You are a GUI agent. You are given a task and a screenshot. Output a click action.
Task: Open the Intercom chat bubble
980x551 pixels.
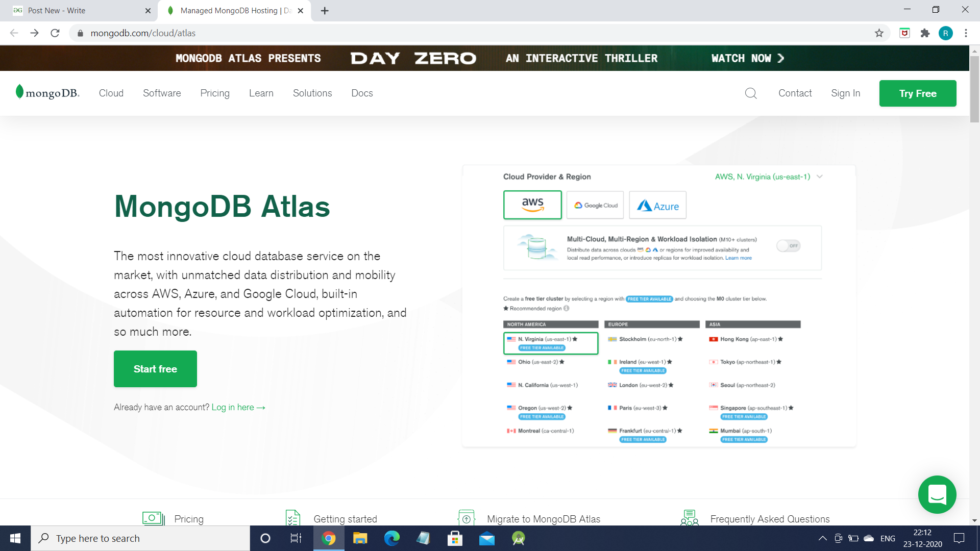pyautogui.click(x=937, y=494)
